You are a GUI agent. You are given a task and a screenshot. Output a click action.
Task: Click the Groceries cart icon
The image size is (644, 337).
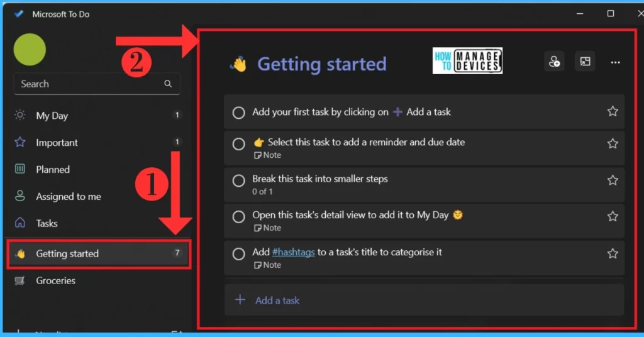pos(19,281)
